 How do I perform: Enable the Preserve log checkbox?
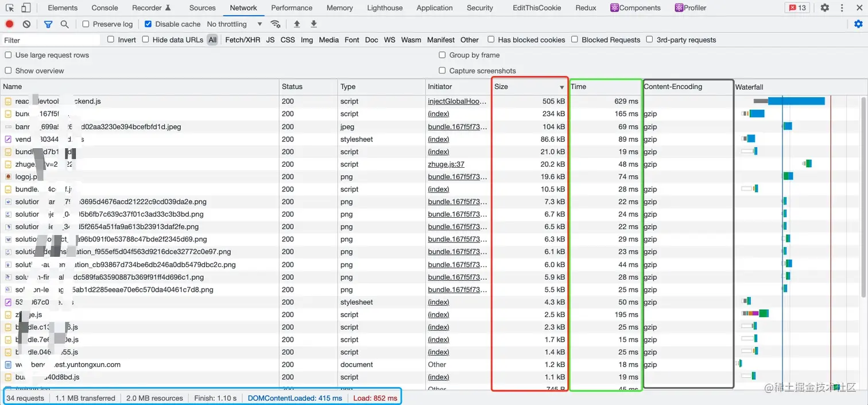[86, 24]
